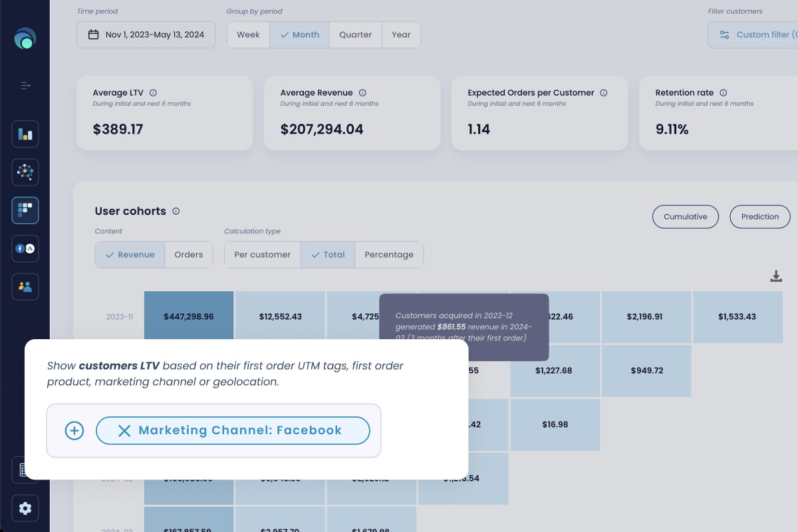Toggle the Cumulative option
Viewport: 798px width, 532px height.
[685, 217]
